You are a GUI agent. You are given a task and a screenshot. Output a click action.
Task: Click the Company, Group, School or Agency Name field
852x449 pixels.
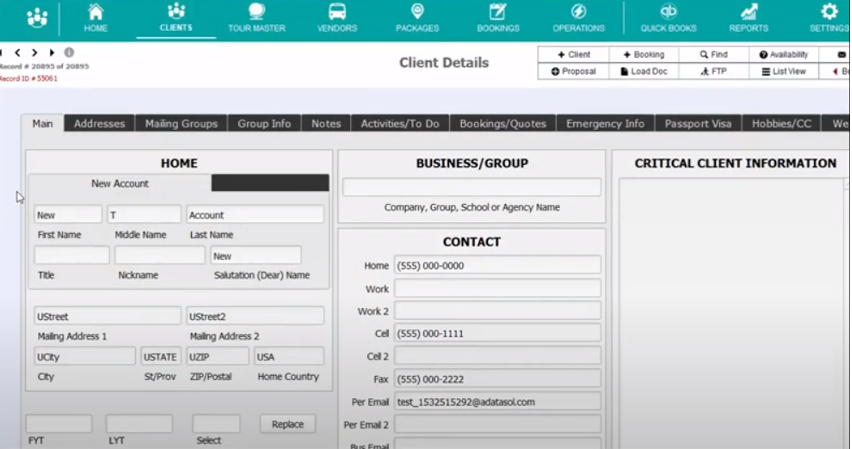click(472, 187)
